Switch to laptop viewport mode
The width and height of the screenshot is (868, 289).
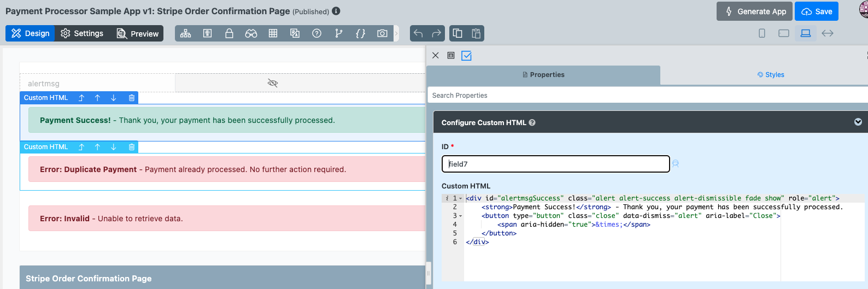point(805,33)
